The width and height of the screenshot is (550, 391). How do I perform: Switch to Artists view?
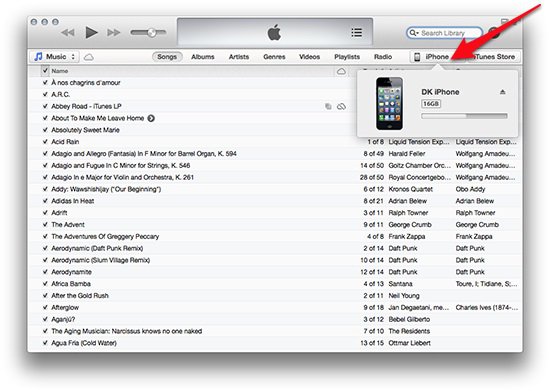[x=239, y=57]
